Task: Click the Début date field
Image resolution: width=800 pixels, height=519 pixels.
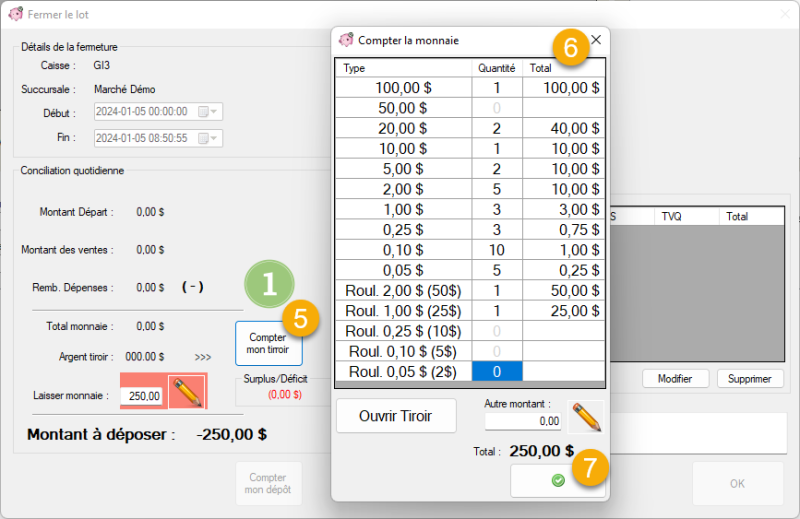Action: 158,111
